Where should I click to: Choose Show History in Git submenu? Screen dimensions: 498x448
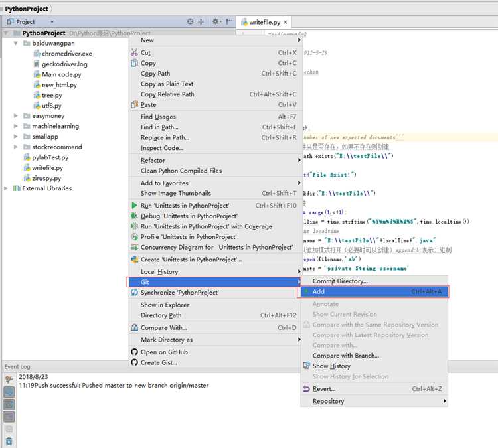pyautogui.click(x=374, y=366)
